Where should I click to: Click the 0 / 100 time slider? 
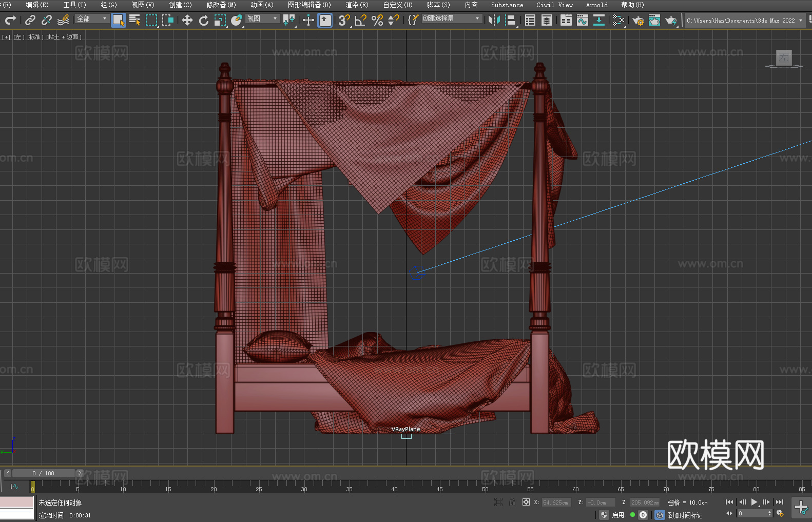pyautogui.click(x=43, y=473)
